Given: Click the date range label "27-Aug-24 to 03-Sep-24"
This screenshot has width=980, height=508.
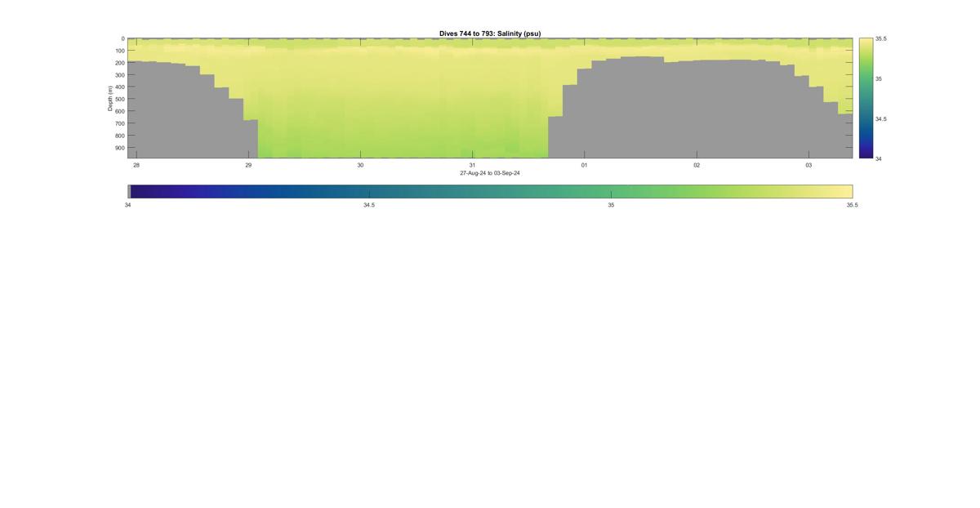Looking at the screenshot, I should pyautogui.click(x=490, y=173).
